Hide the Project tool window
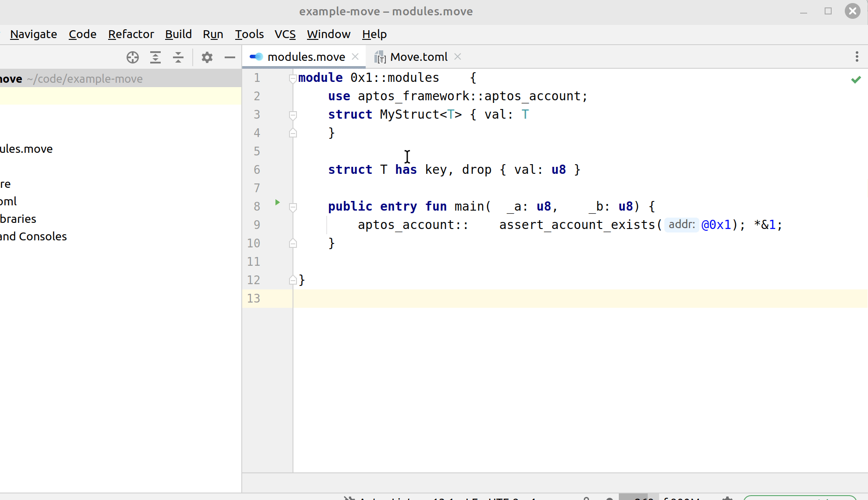868x500 pixels. 229,57
